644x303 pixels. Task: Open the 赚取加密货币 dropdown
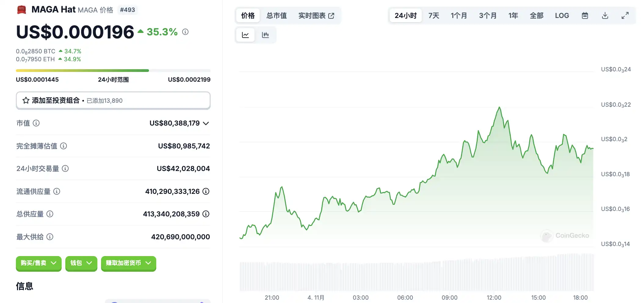coord(128,263)
